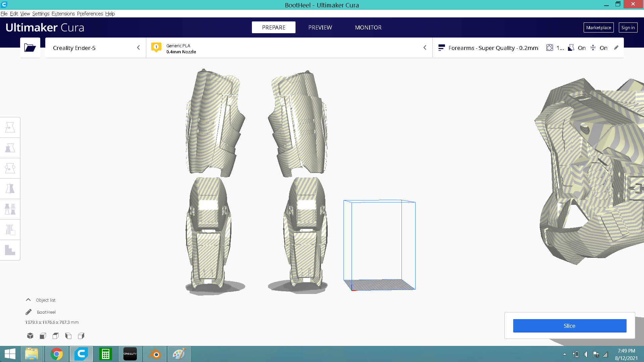Expand the Creality Ender-5 printer selector
This screenshot has width=644, height=362.
(96, 48)
